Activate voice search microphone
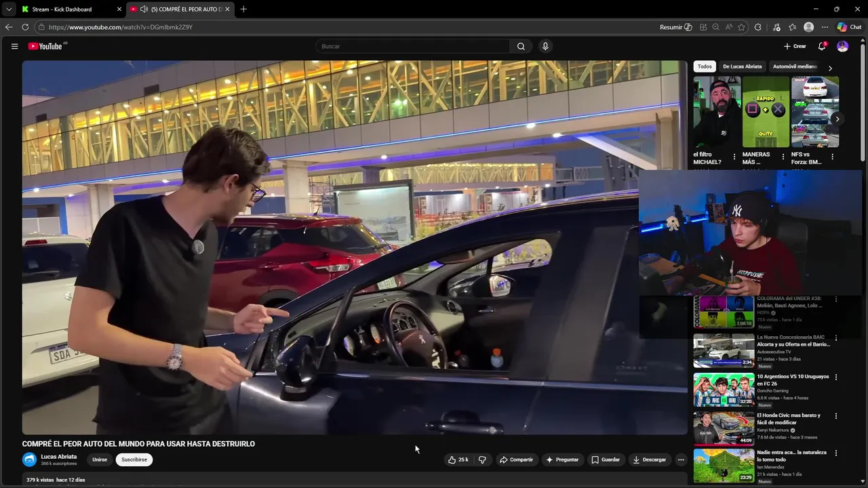868x488 pixels. 545,46
